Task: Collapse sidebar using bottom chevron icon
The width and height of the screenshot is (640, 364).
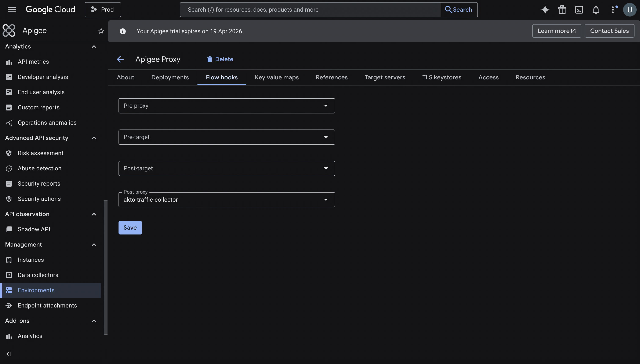Action: coord(8,353)
